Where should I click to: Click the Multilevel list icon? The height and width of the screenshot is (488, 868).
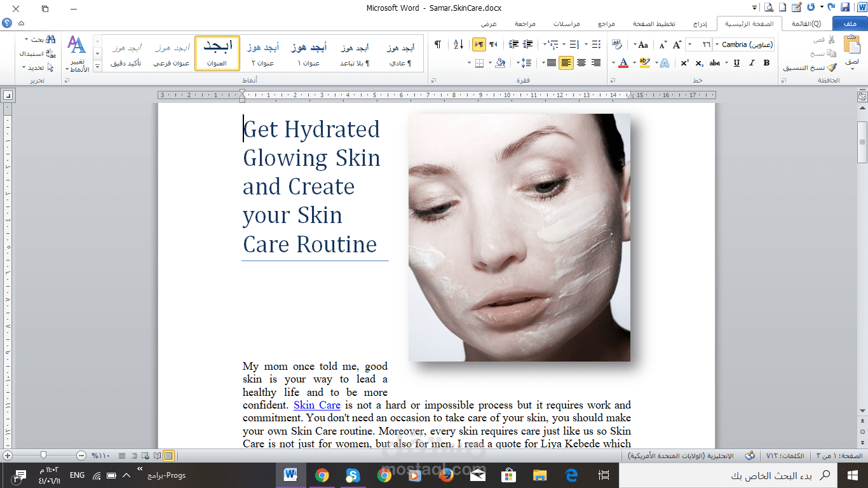(553, 44)
